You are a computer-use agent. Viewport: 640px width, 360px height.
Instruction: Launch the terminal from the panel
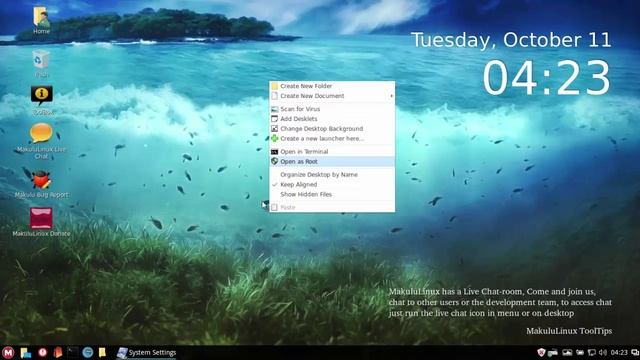click(73, 352)
